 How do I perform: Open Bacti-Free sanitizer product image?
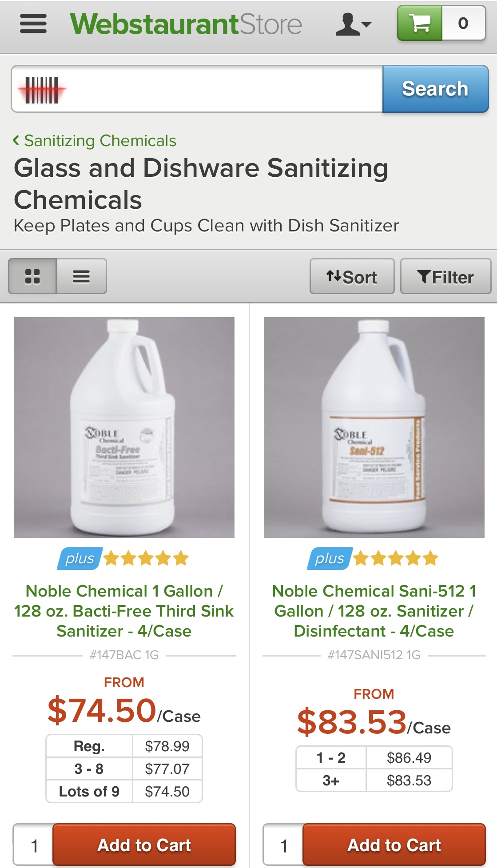click(x=124, y=427)
